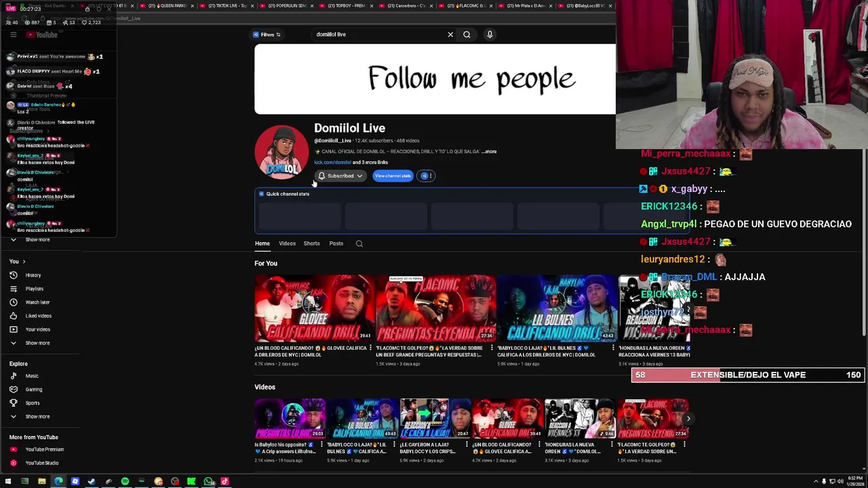Screen dimensions: 868x488
Task: Expand Show more under the You section
Action: pos(37,343)
